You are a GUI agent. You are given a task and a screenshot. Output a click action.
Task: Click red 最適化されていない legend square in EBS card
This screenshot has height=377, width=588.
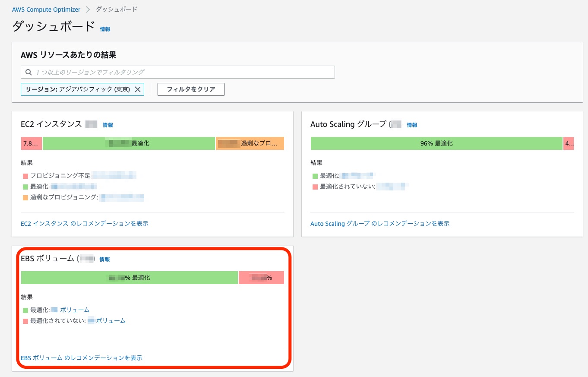click(24, 321)
